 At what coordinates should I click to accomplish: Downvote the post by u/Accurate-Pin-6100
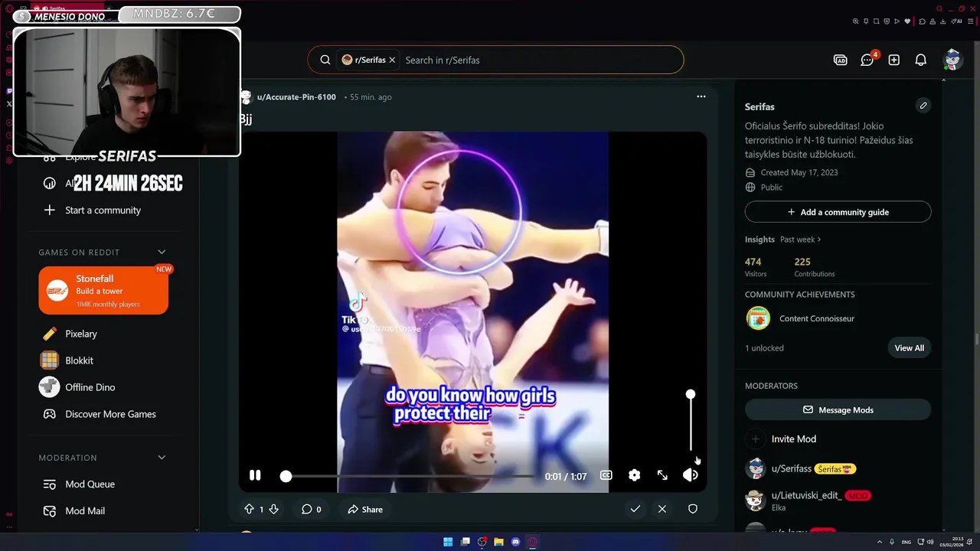(x=273, y=509)
